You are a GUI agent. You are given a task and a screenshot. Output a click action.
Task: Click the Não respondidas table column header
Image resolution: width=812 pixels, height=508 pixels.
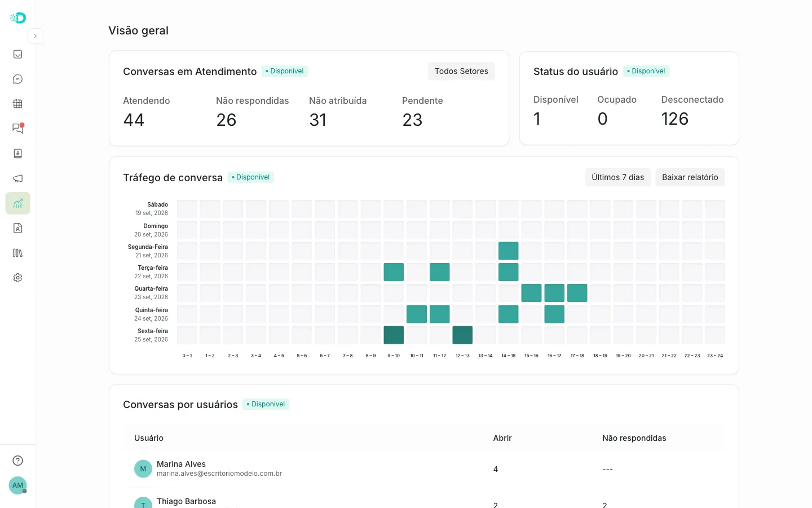(x=634, y=438)
